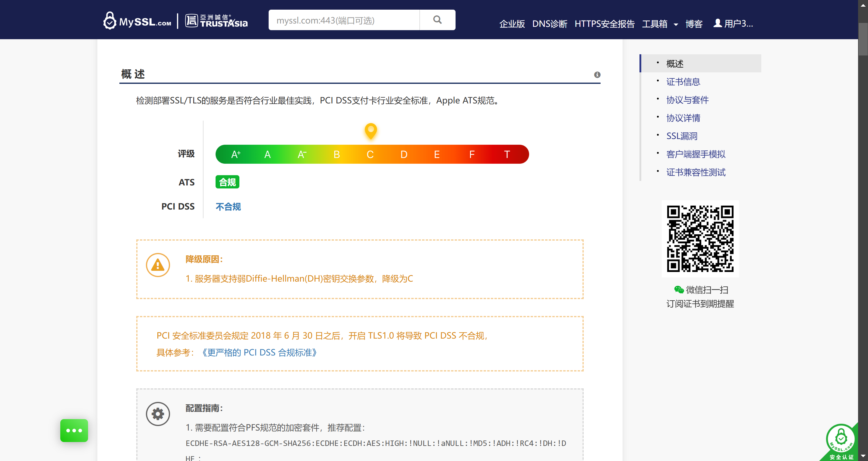The image size is (868, 461).
Task: Click the C grade on rating bar
Action: tap(370, 155)
